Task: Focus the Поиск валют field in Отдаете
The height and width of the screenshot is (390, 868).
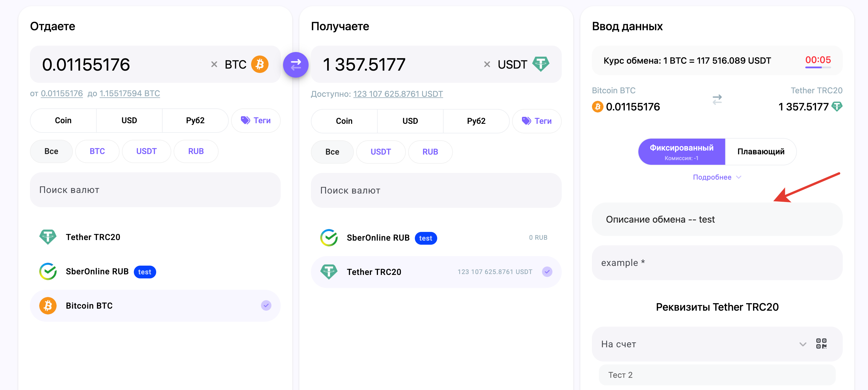Action: click(x=155, y=190)
